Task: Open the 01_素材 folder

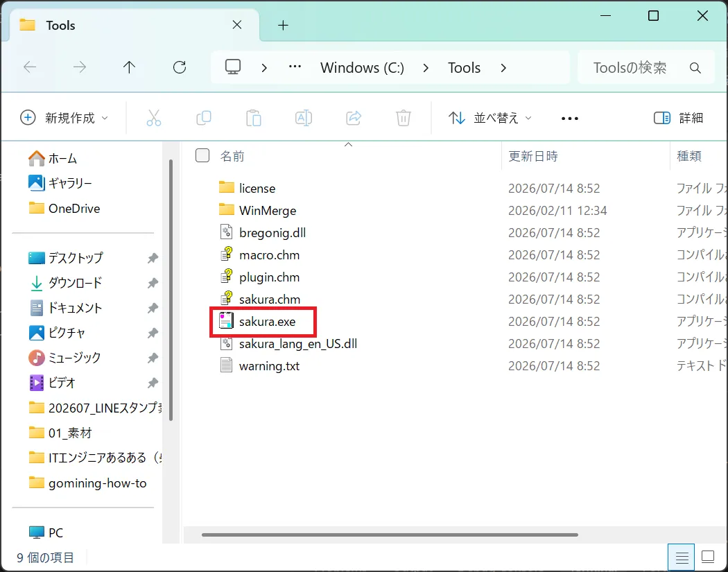Action: 60,433
